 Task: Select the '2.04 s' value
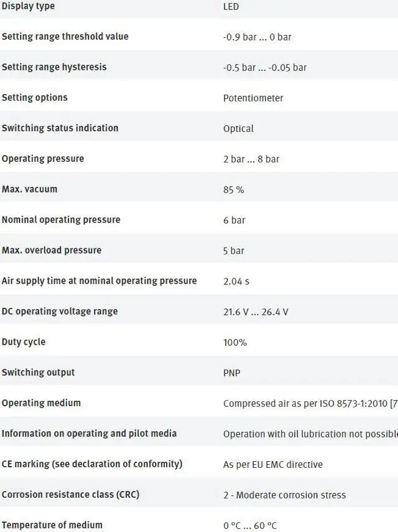point(236,281)
